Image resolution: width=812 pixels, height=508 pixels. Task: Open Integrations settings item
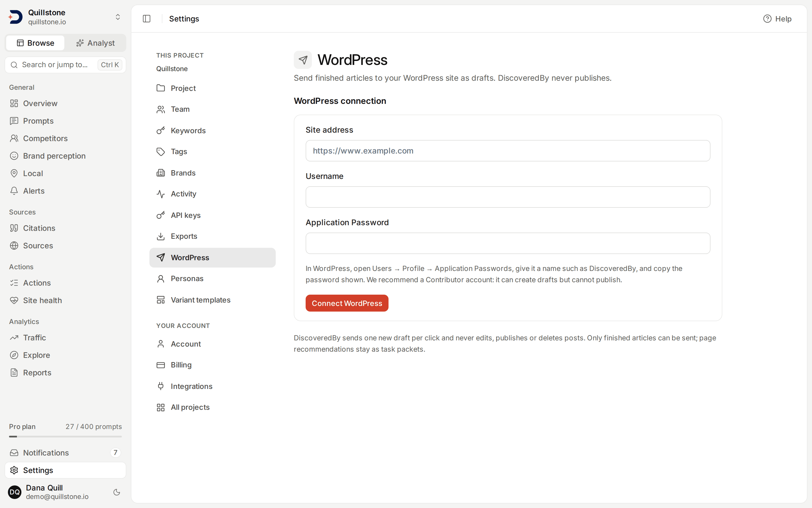tap(212, 386)
